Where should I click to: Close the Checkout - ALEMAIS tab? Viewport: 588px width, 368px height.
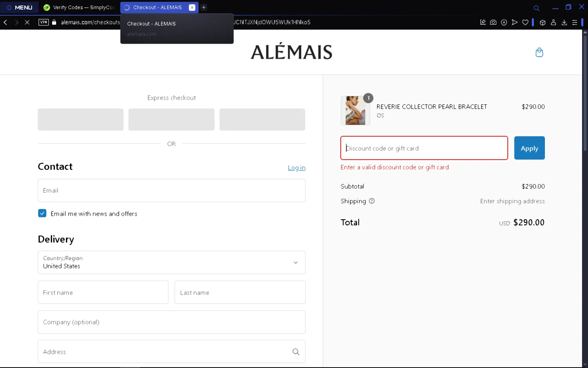click(x=192, y=7)
